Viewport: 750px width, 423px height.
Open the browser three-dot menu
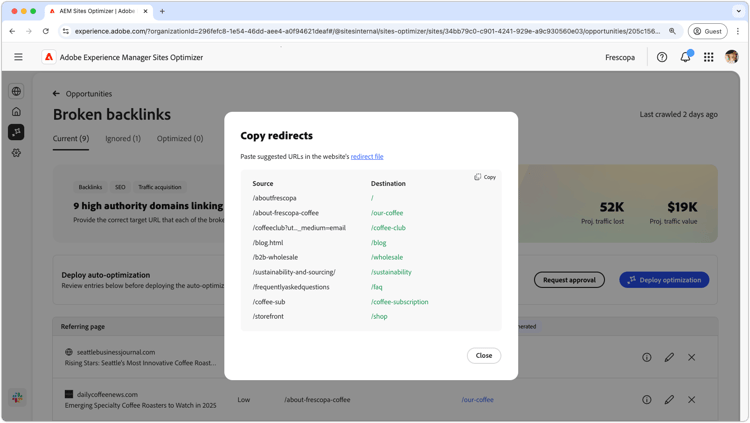tap(738, 31)
